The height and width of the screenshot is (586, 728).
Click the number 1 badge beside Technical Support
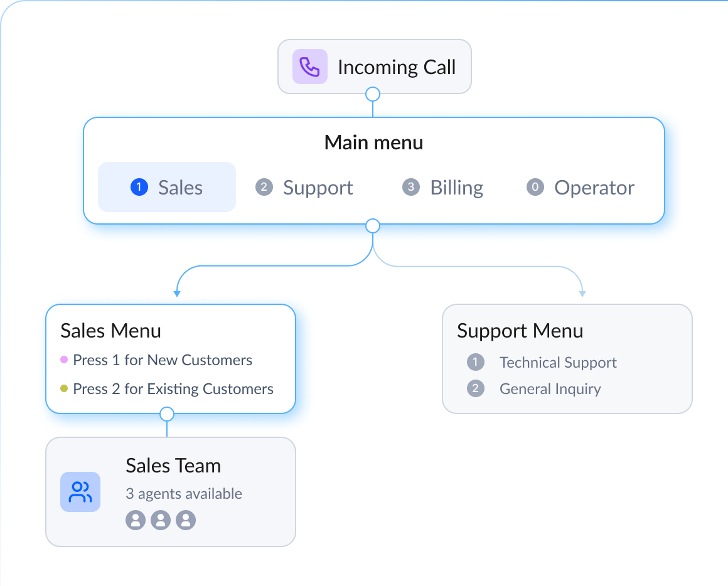pyautogui.click(x=476, y=362)
